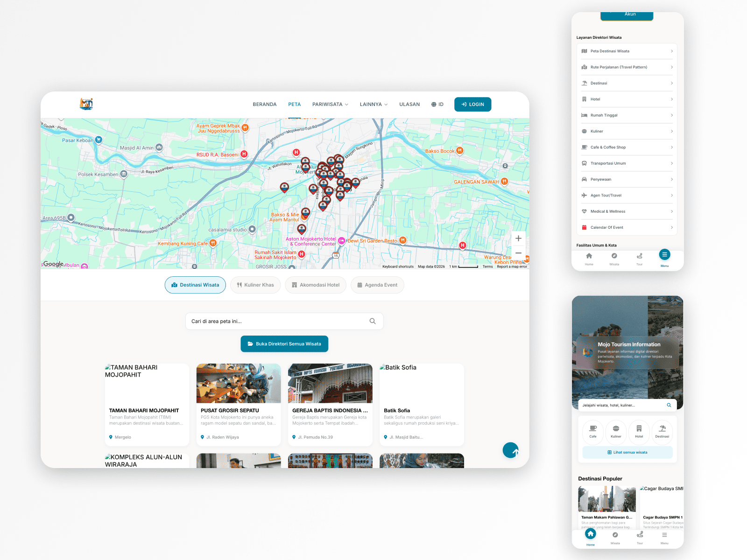Open Rute Perjalanan (Travel Pattern) row
This screenshot has height=560, width=747.
(x=627, y=67)
